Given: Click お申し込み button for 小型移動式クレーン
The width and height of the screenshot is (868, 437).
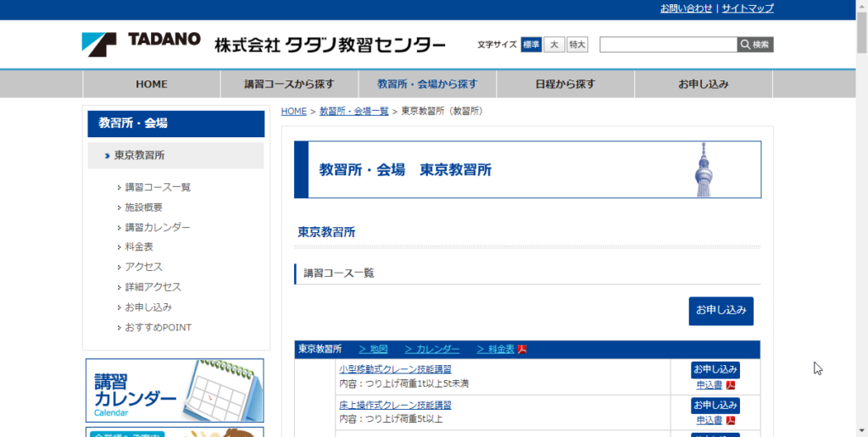Looking at the screenshot, I should [x=715, y=369].
